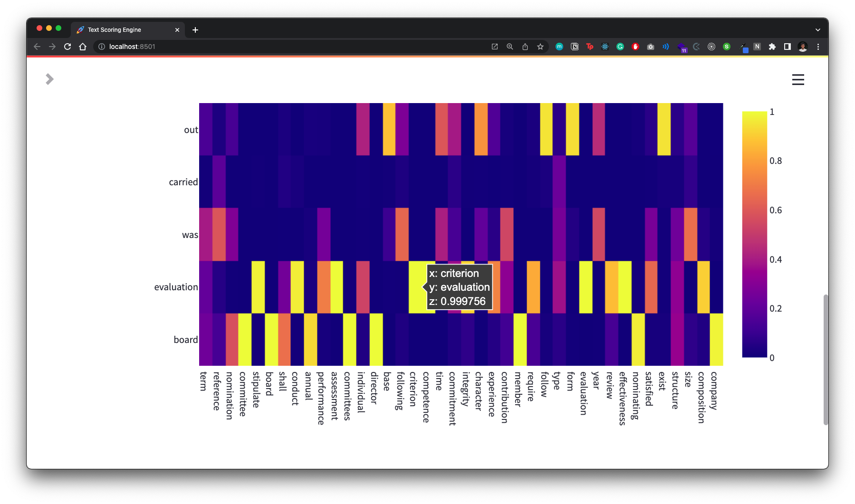Bookmark the page with the star icon
Screen dimensions: 855x504
click(540, 47)
